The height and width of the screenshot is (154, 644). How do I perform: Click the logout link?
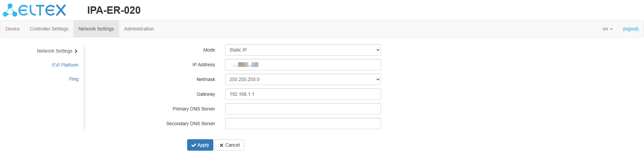[631, 29]
